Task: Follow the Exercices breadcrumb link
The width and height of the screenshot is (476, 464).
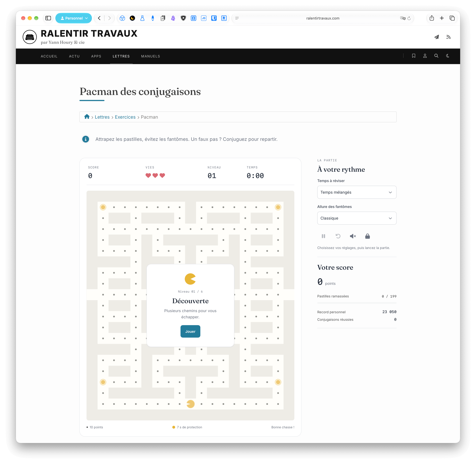Action: [x=125, y=117]
